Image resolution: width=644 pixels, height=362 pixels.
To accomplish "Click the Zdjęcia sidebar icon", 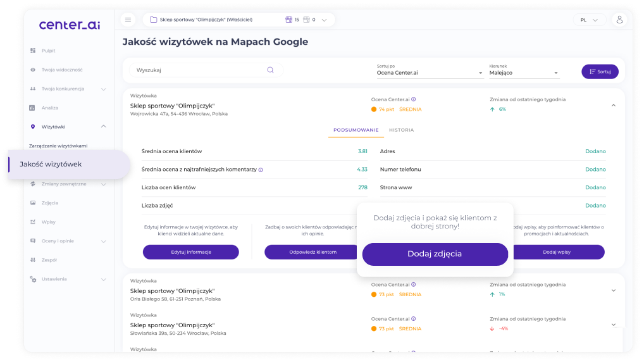I will 33,203.
